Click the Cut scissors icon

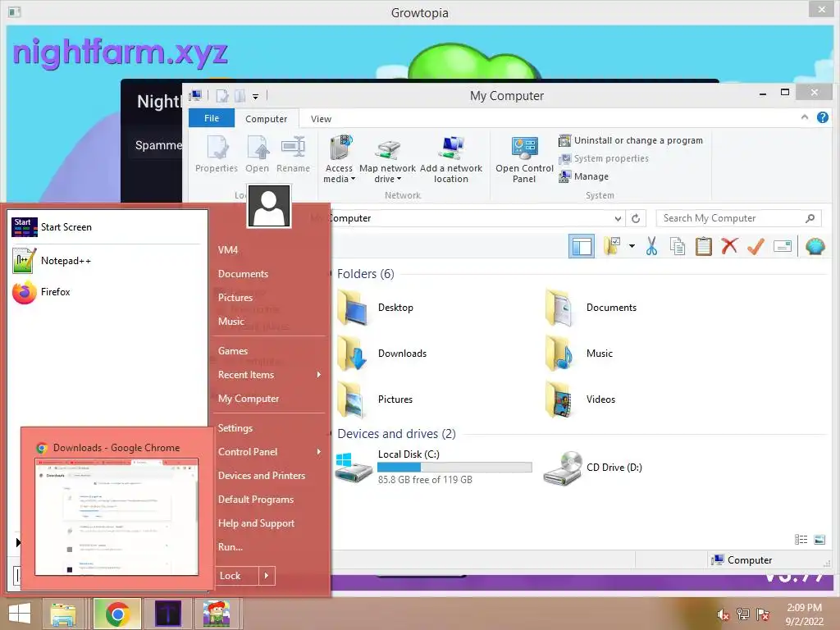click(x=651, y=246)
